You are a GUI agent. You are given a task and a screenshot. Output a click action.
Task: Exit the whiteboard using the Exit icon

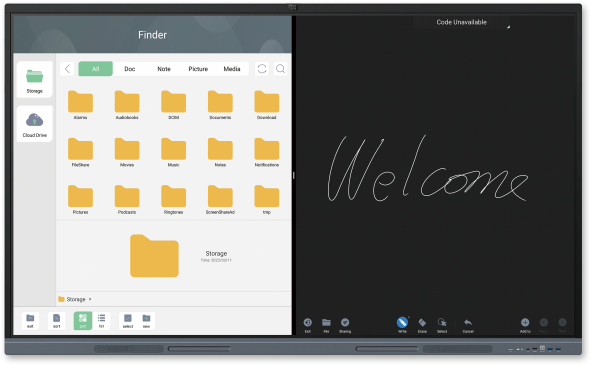coord(308,325)
